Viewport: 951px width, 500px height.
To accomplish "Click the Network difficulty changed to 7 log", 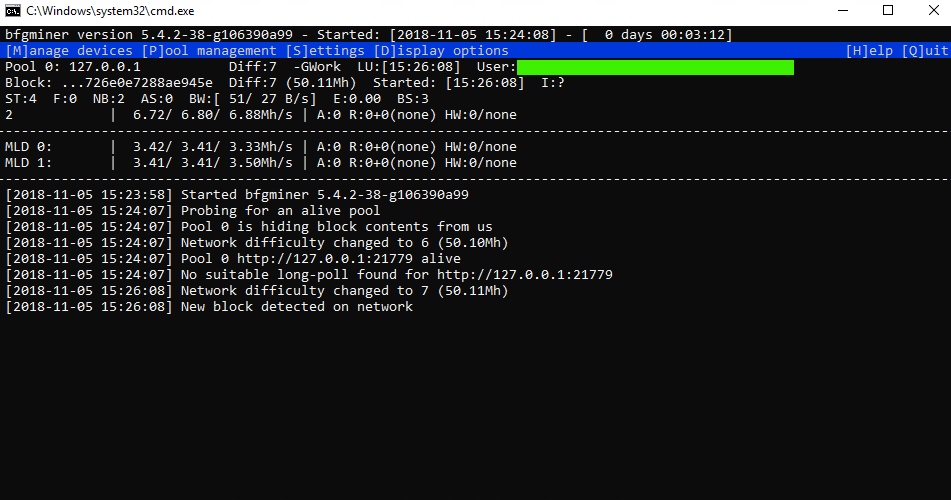I will 257,291.
